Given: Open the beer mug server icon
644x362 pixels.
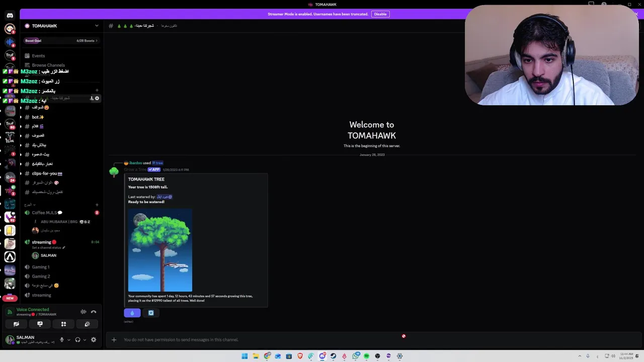Looking at the screenshot, I should point(10,230).
